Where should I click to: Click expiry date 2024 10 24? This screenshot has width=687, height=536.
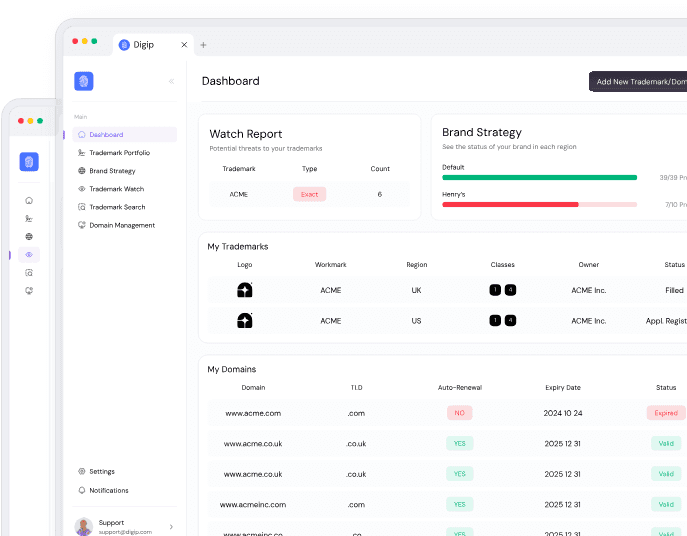[563, 413]
